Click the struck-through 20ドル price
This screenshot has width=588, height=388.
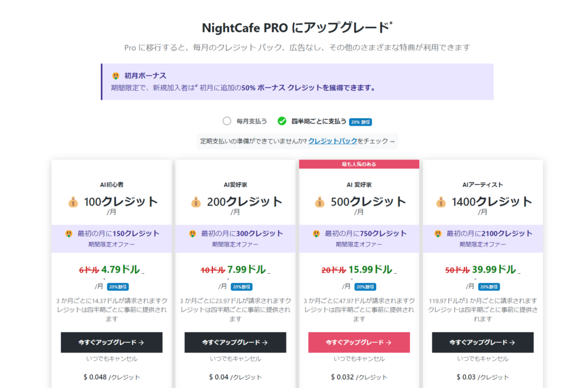(334, 270)
